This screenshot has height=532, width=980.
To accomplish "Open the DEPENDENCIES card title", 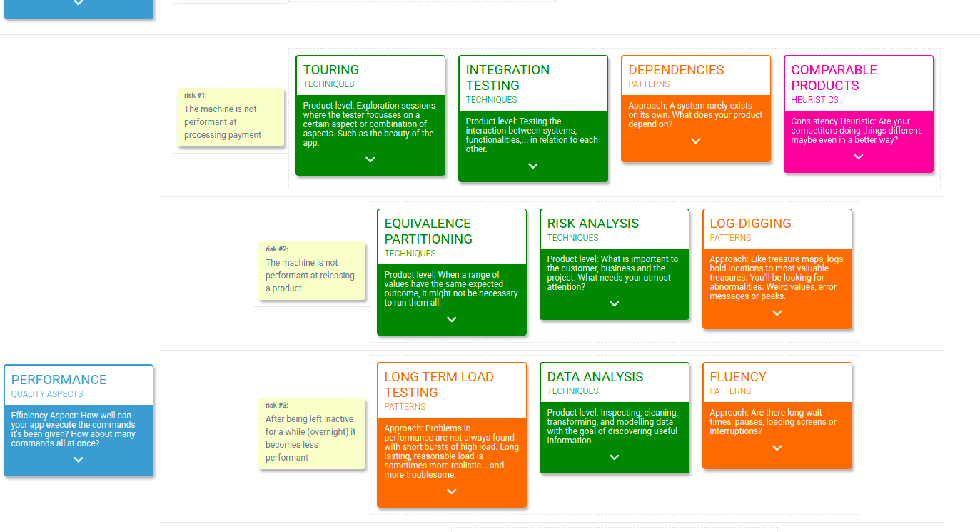I will point(677,70).
